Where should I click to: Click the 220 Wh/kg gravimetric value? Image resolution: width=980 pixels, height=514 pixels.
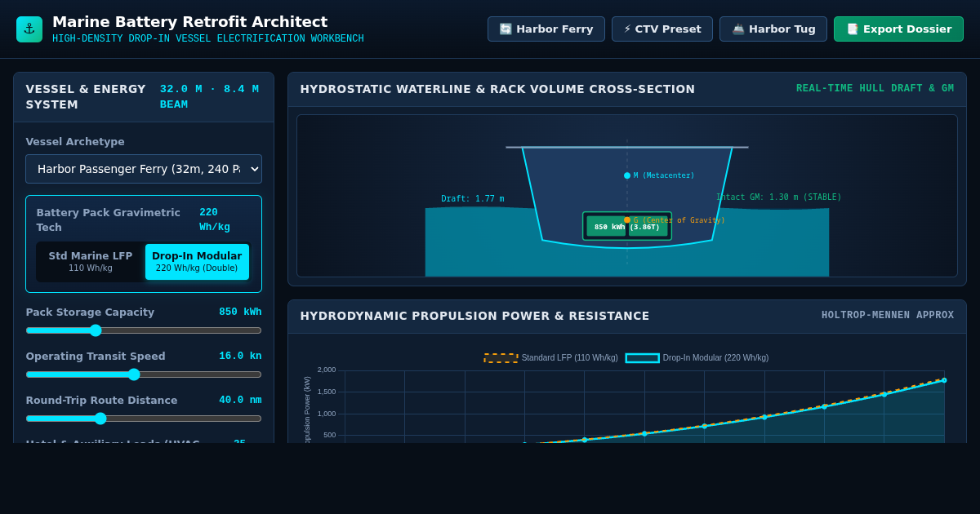(215, 219)
